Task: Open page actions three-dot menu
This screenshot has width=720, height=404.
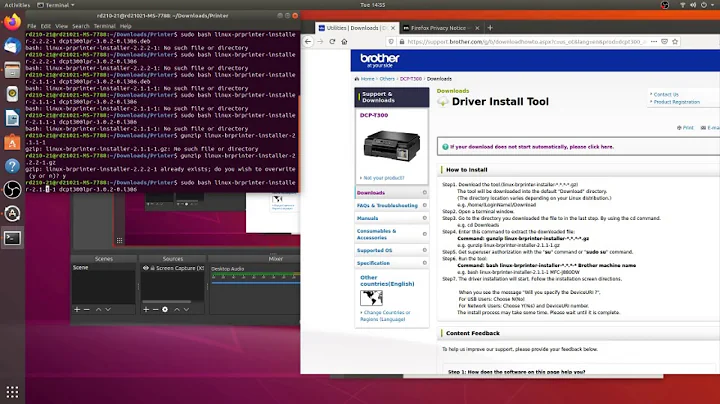Action: point(654,41)
